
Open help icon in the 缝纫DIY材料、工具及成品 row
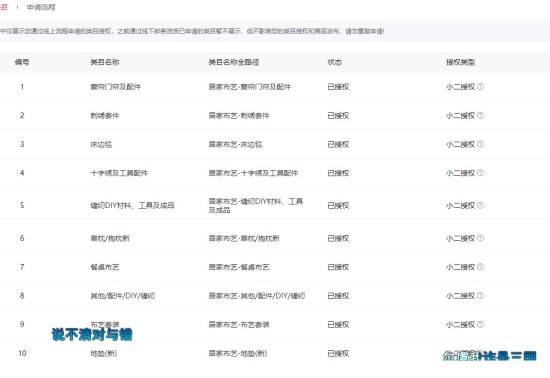tap(481, 205)
